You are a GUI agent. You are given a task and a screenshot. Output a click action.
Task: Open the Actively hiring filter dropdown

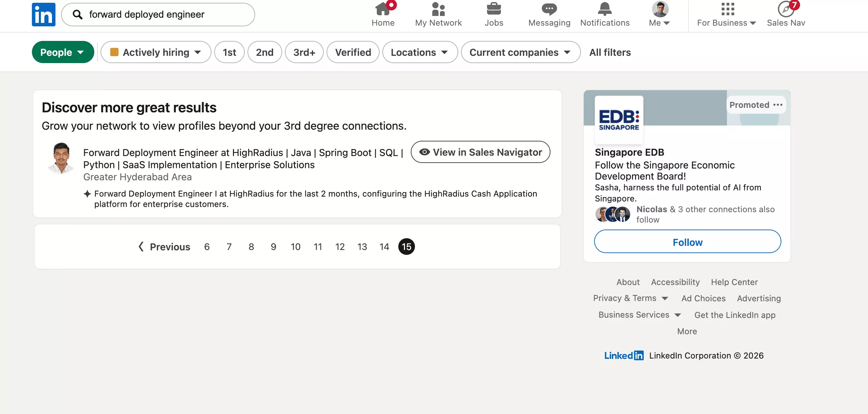(156, 52)
